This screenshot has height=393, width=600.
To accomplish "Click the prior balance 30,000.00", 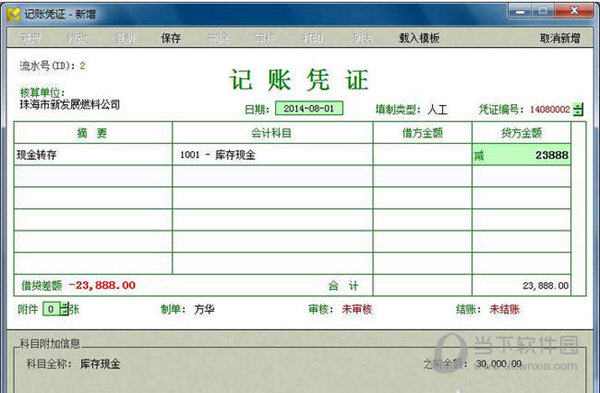I will [x=499, y=364].
